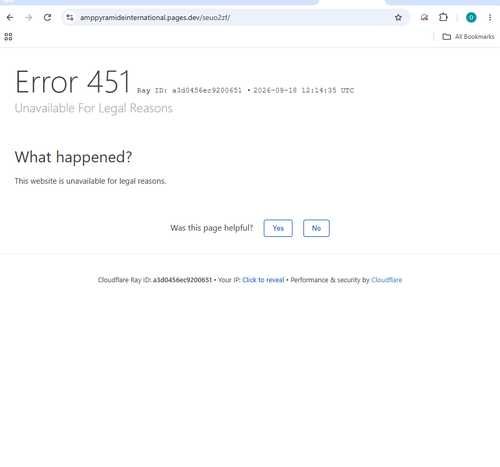Select the 'What happened?' heading
500x467 pixels.
tap(73, 157)
